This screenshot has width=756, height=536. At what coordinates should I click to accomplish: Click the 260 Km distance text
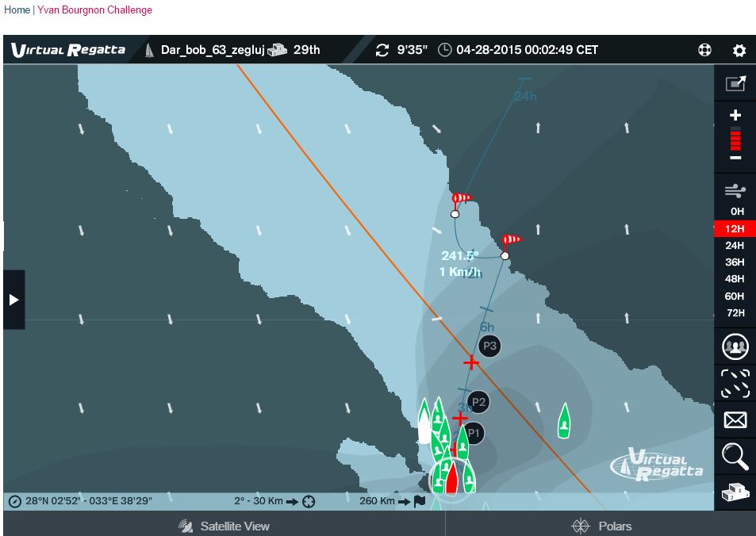[x=377, y=501]
